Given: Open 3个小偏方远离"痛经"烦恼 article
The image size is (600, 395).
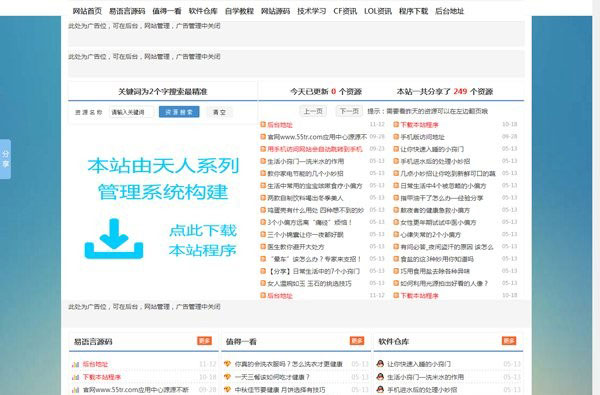Looking at the screenshot, I should (310, 222).
